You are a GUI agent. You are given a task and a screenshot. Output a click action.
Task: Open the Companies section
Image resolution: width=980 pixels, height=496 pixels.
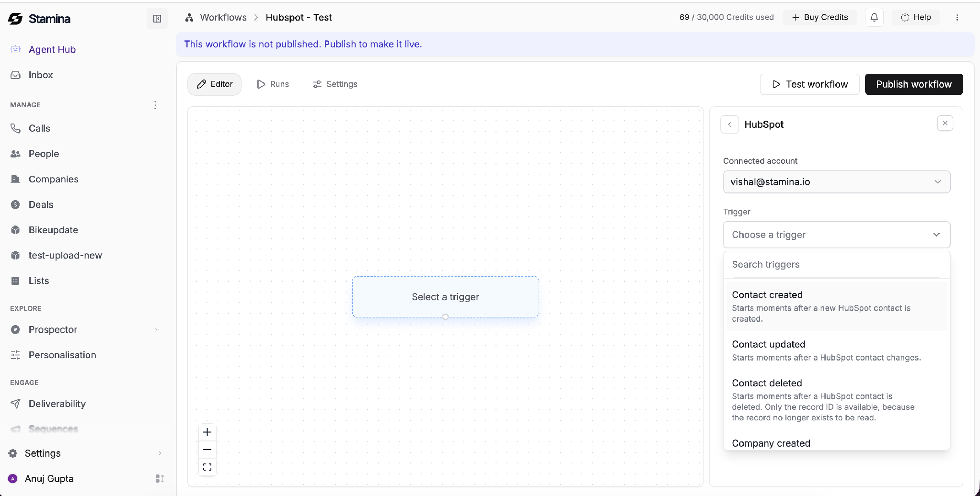tap(54, 179)
